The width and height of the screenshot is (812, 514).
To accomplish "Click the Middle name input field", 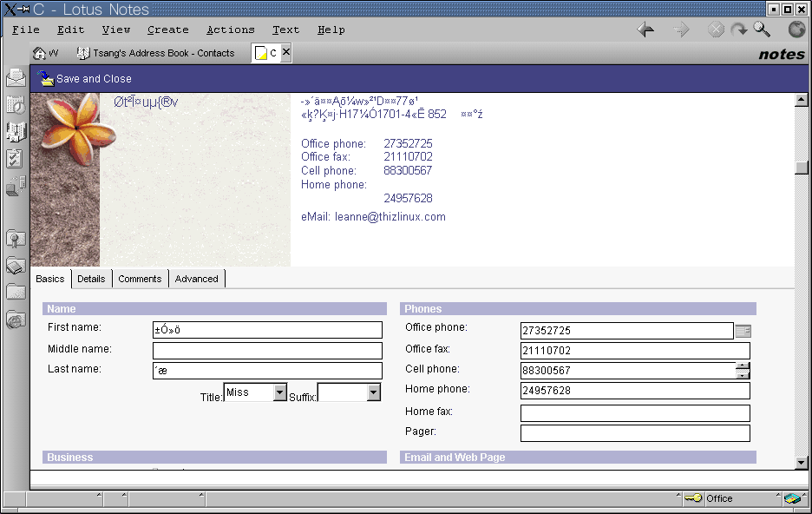I will (267, 351).
